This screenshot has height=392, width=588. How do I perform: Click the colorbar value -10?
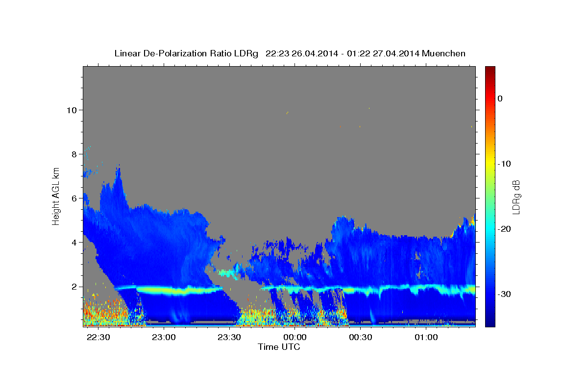504,164
